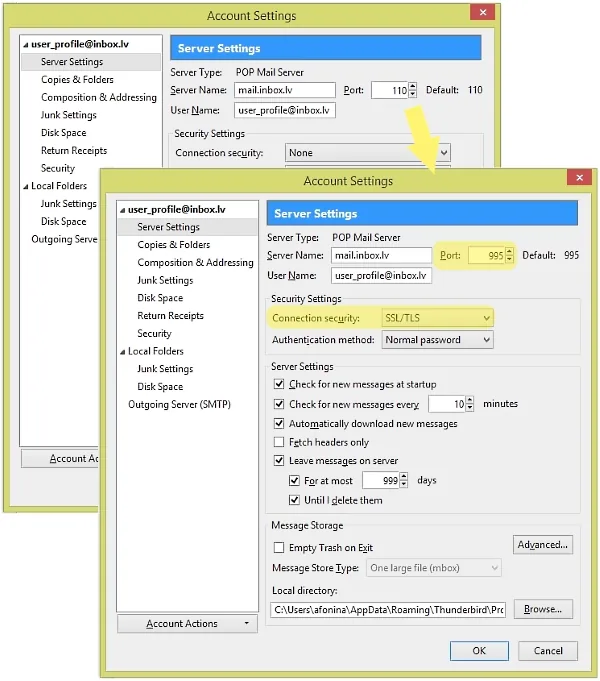Close the front Account Settings window
The image size is (600, 681).
pyautogui.click(x=579, y=178)
